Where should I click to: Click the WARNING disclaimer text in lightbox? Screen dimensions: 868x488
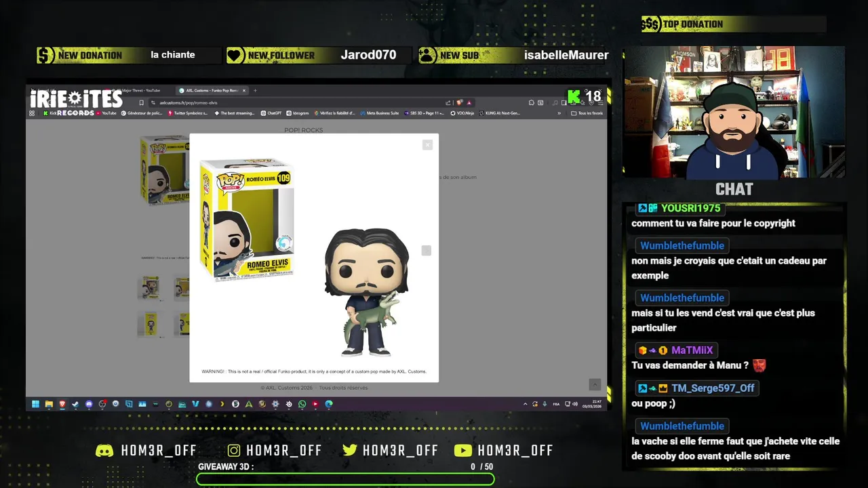pyautogui.click(x=314, y=371)
